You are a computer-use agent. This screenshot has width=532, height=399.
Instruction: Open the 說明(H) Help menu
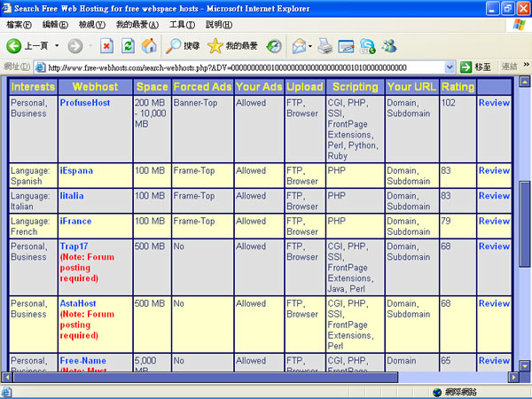point(219,25)
